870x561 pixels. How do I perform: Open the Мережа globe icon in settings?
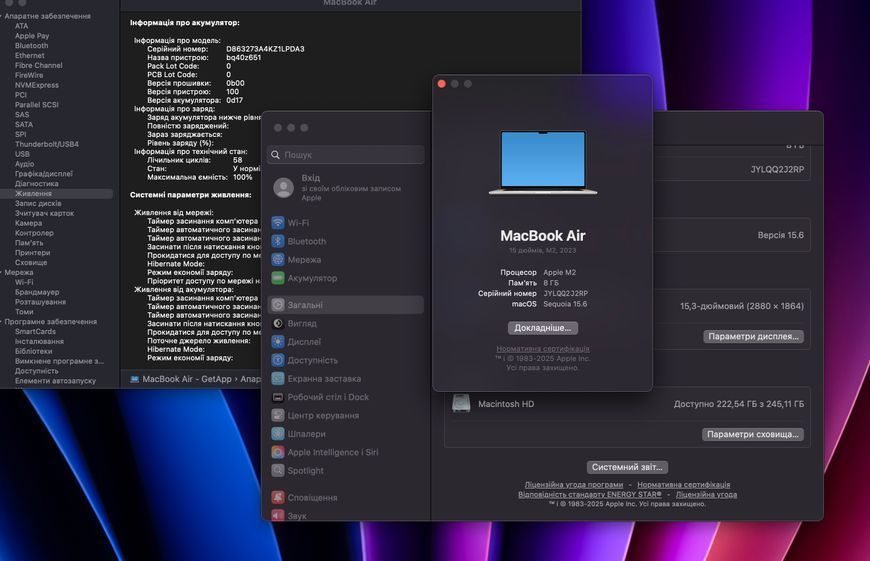278,259
